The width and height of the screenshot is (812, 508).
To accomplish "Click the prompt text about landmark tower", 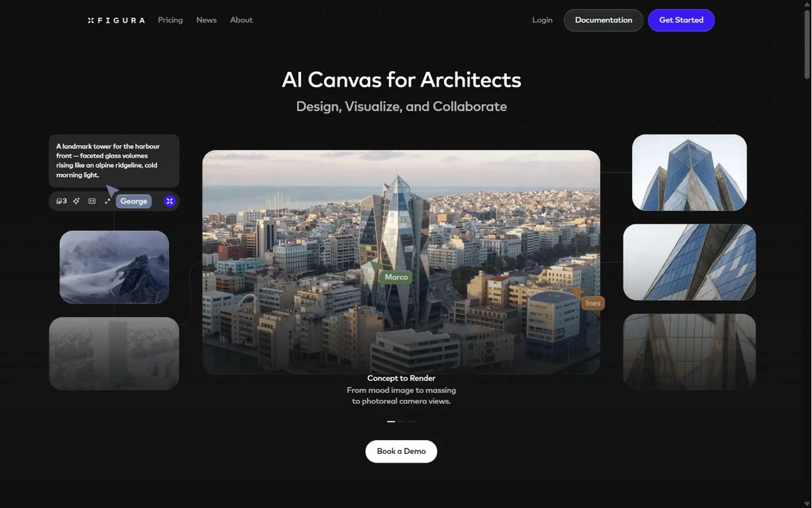I will click(x=108, y=161).
